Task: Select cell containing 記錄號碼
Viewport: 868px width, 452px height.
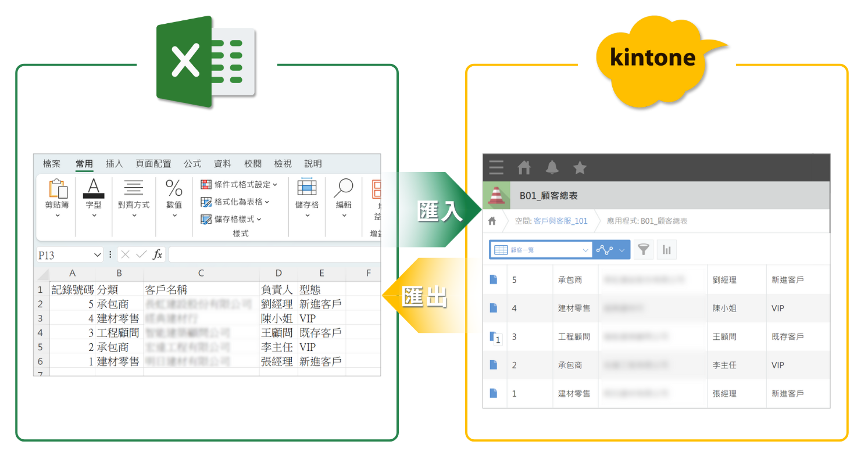Action: tap(72, 289)
